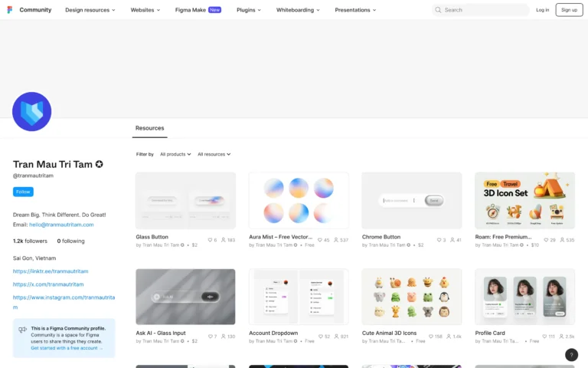Click users icon on Account Dropdown card
This screenshot has height=368, width=588.
[336, 337]
